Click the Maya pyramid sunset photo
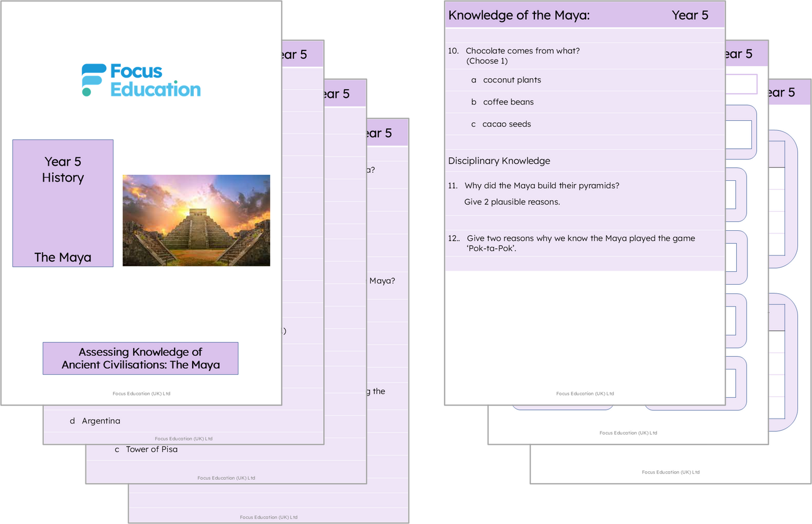 196,220
